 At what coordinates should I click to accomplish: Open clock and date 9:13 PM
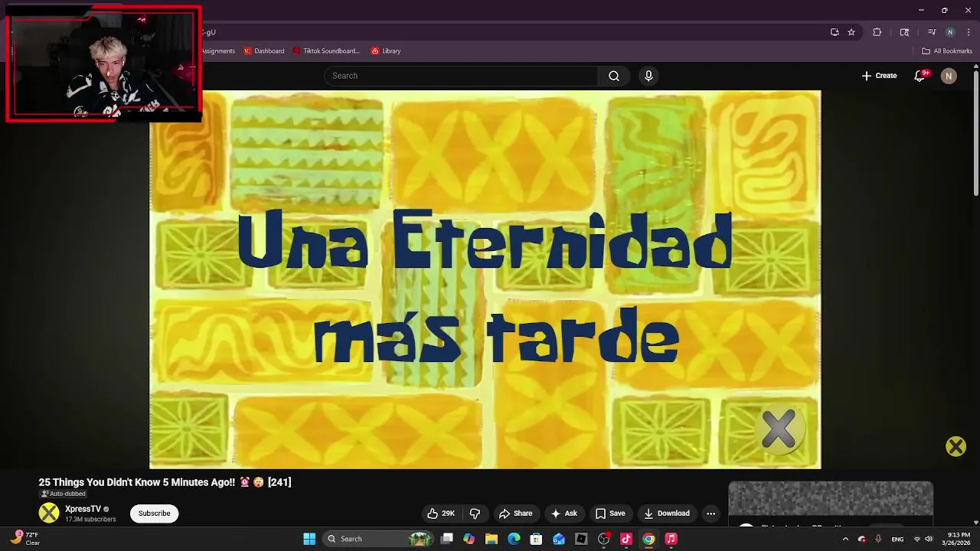pyautogui.click(x=955, y=539)
